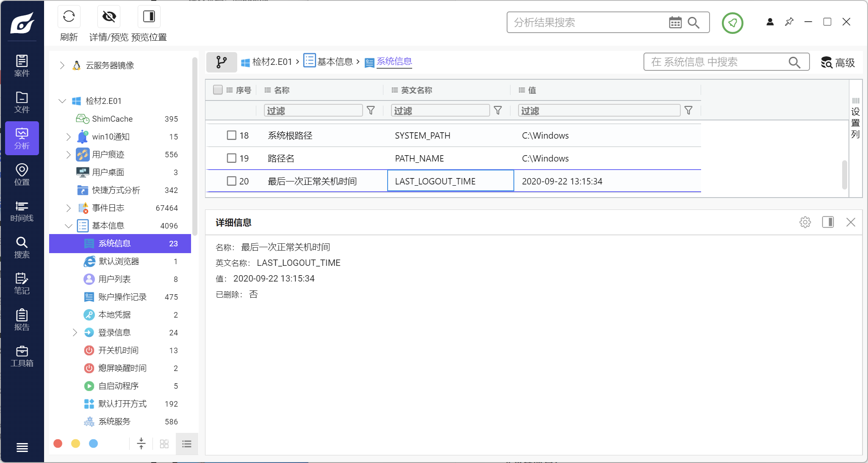Open 工具箱 sidebar icon
868x463 pixels.
click(x=22, y=356)
